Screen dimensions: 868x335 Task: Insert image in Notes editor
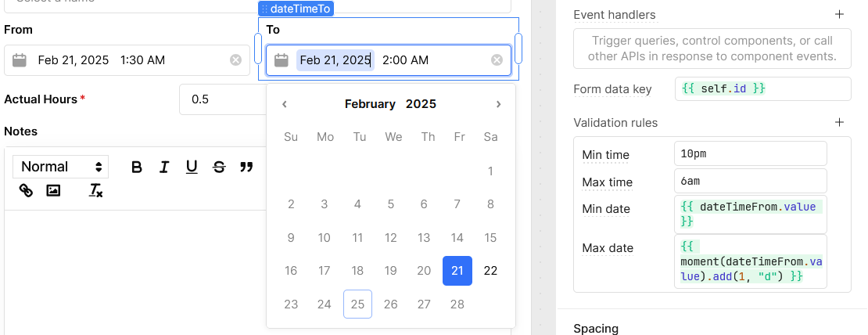coord(53,191)
